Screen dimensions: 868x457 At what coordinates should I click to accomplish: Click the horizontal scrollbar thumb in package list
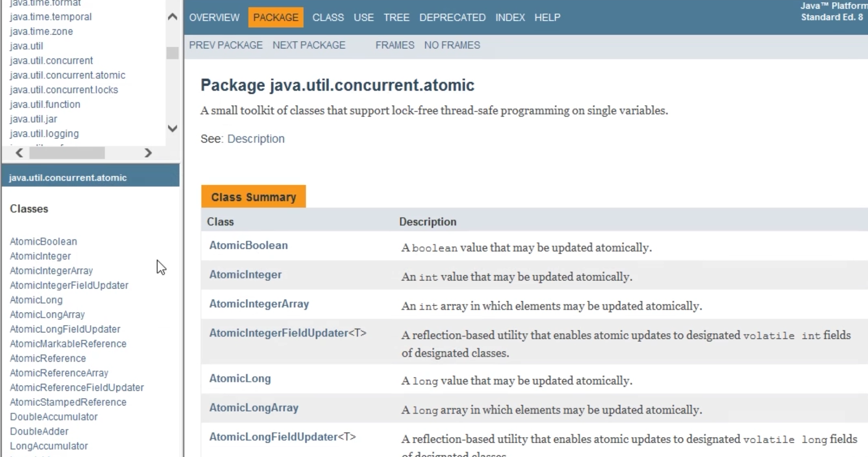(67, 153)
